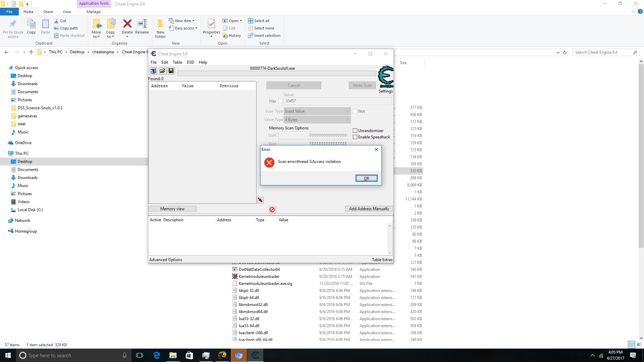The width and height of the screenshot is (644, 362).
Task: Click the D3D menu tab
Action: [x=190, y=62]
